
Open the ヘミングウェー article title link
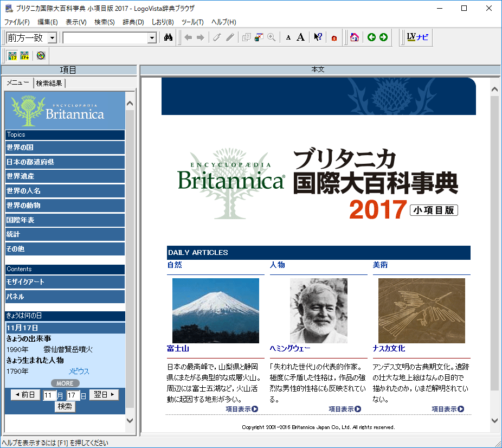pyautogui.click(x=290, y=348)
